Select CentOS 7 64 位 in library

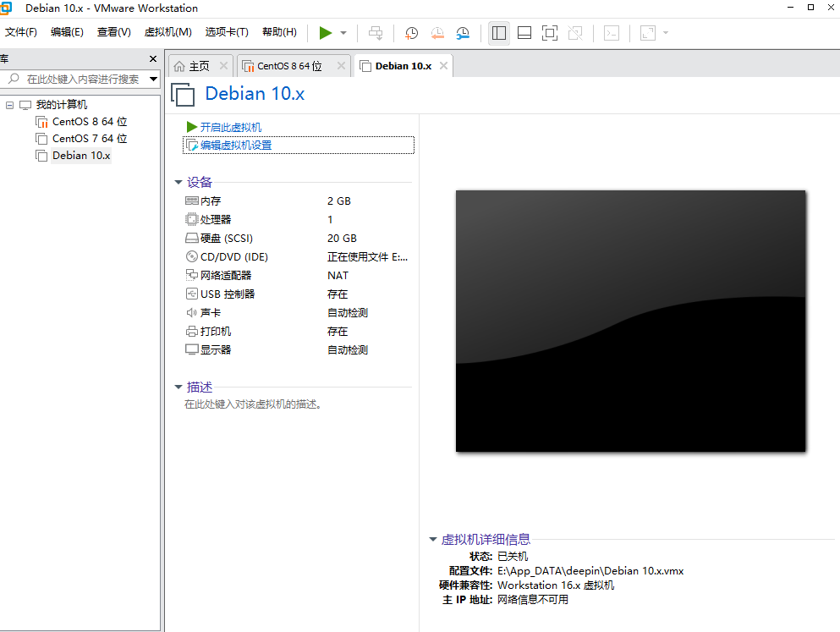89,139
